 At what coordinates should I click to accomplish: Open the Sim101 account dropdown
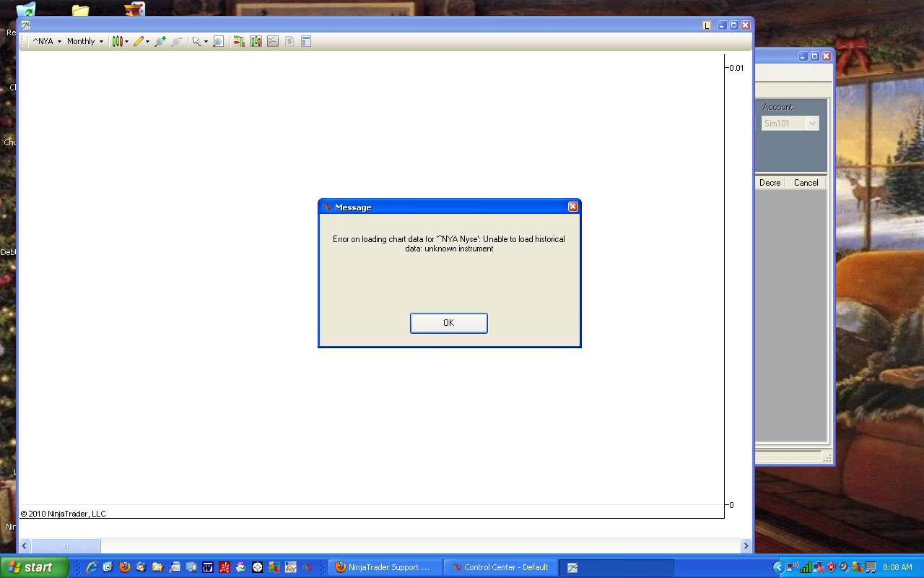tap(790, 124)
